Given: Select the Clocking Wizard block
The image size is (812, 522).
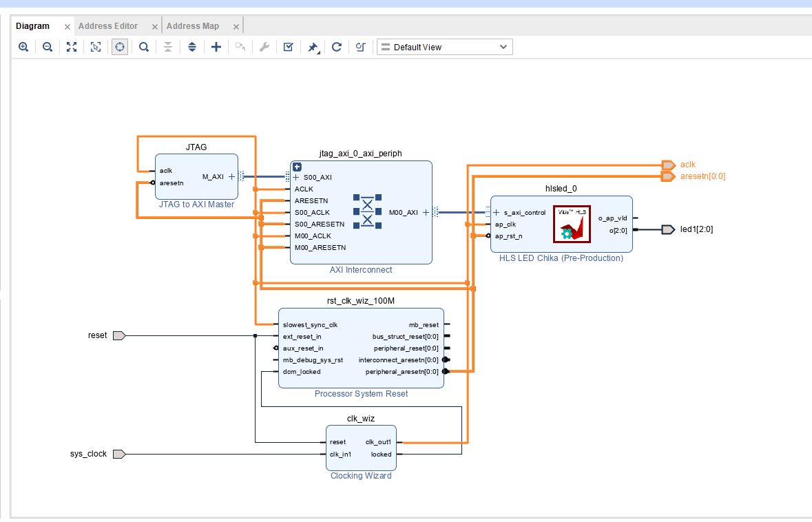Looking at the screenshot, I should [x=361, y=448].
